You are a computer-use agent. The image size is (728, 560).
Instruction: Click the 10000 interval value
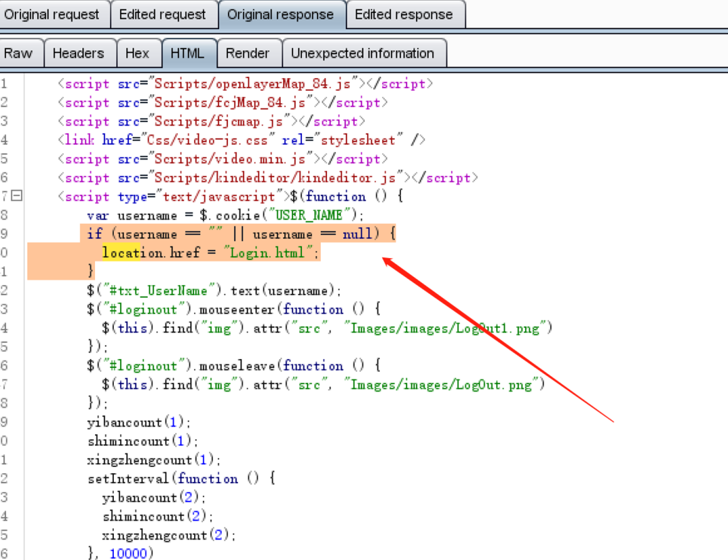(128, 553)
